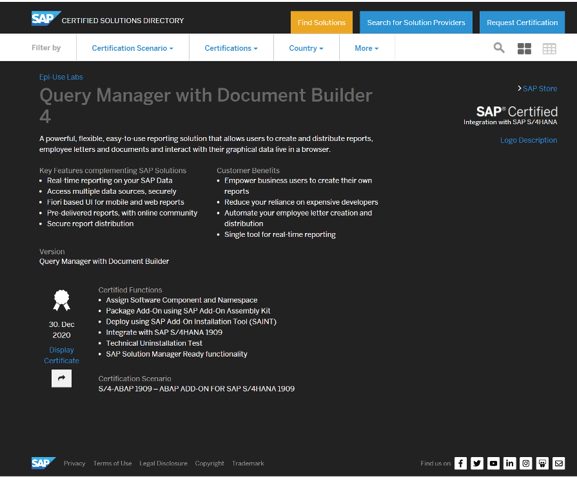577x477 pixels.
Task: Open the search magnifier icon
Action: coord(499,48)
